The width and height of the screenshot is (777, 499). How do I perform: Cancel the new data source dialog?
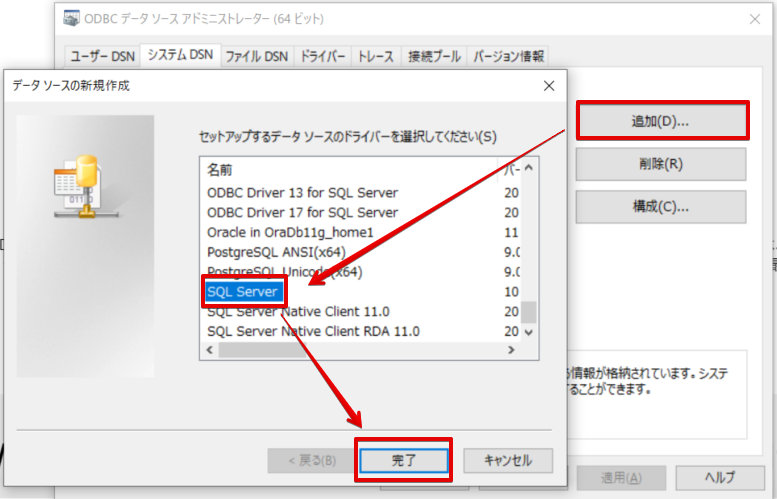(x=508, y=460)
